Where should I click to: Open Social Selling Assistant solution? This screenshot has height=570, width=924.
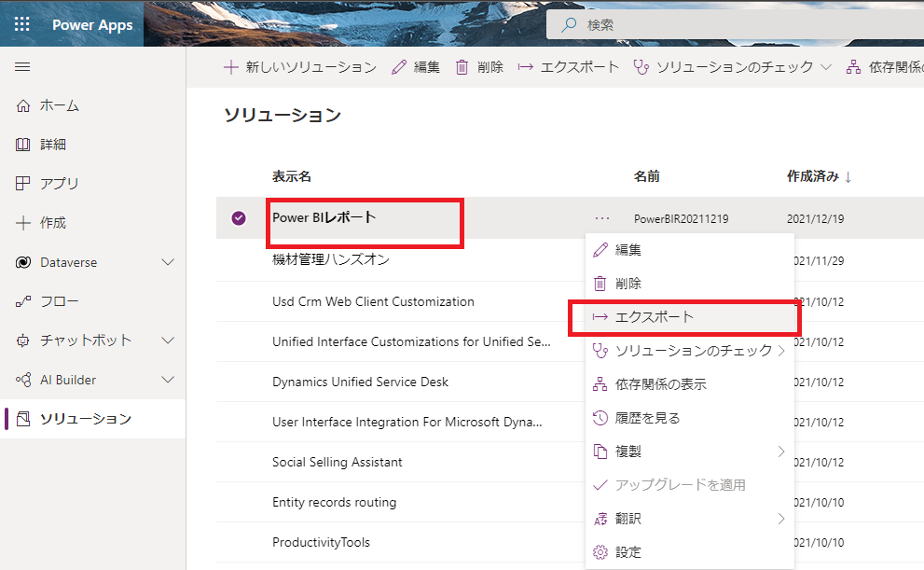click(x=338, y=462)
